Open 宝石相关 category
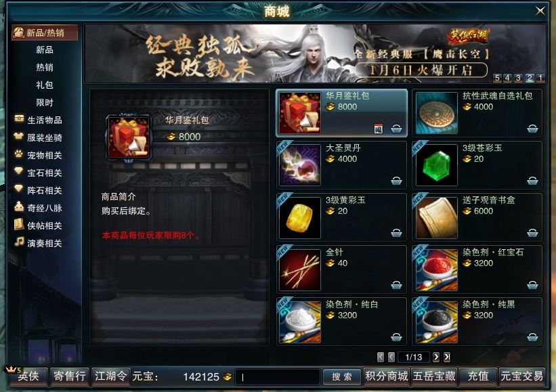The image size is (556, 392). (39, 173)
